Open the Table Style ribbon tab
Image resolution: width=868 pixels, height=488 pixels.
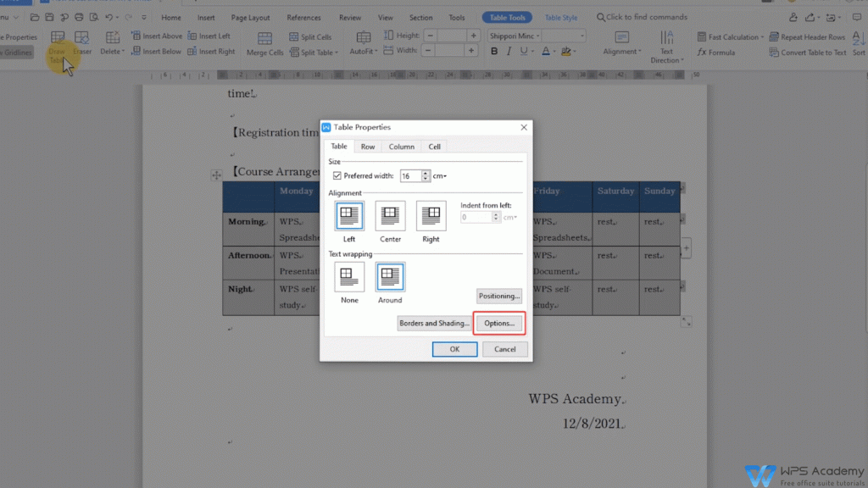(561, 18)
